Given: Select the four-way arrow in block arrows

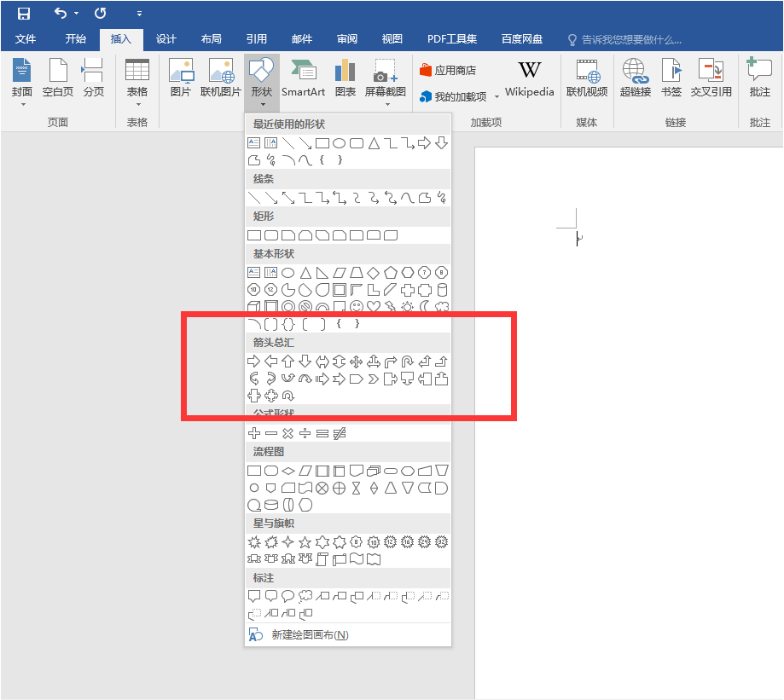Looking at the screenshot, I should (x=357, y=362).
